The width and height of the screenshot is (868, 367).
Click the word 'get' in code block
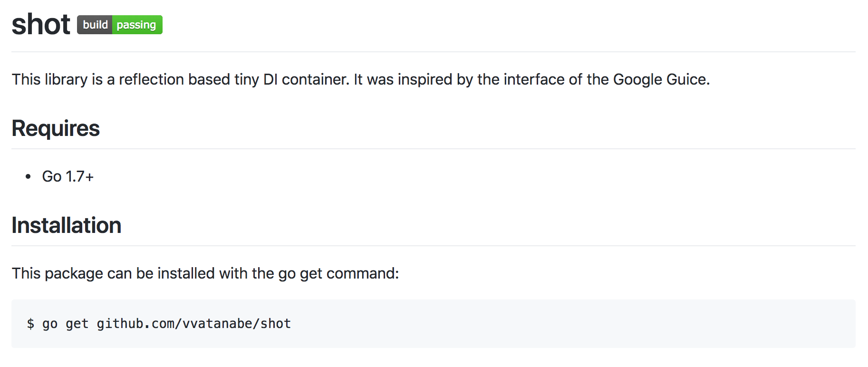[77, 324]
